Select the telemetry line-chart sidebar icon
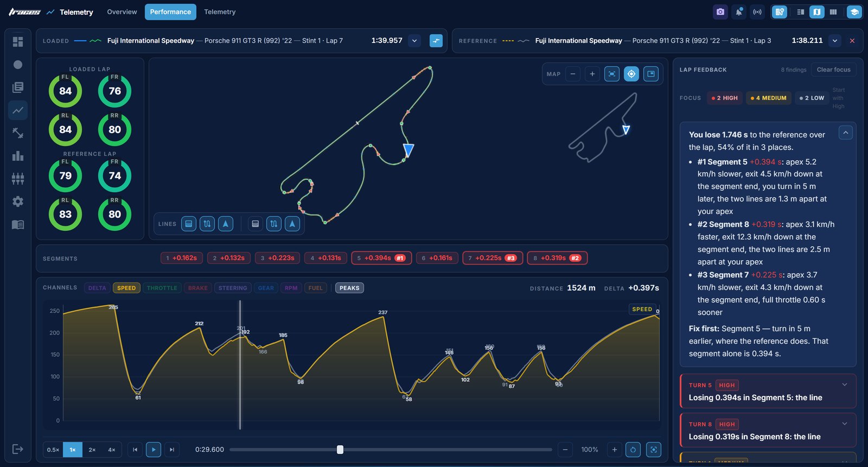 pos(18,110)
